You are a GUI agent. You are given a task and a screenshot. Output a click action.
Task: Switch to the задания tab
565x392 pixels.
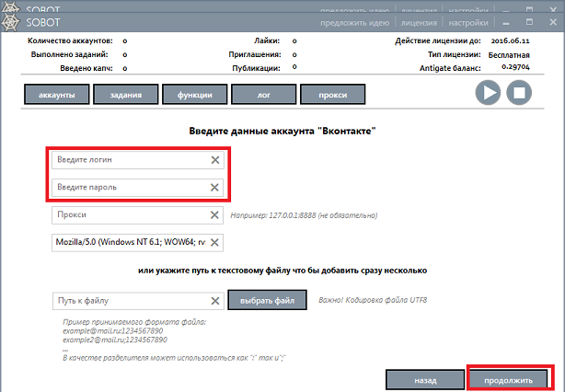coord(126,94)
